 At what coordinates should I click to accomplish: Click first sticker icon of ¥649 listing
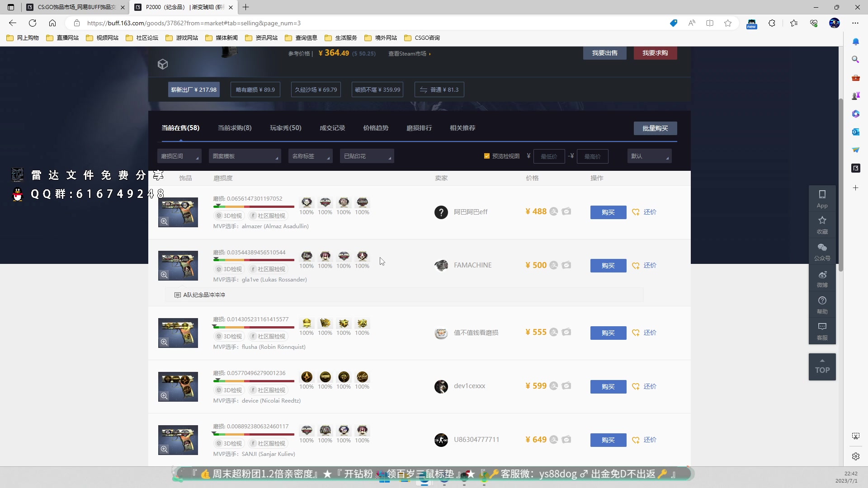307,430
